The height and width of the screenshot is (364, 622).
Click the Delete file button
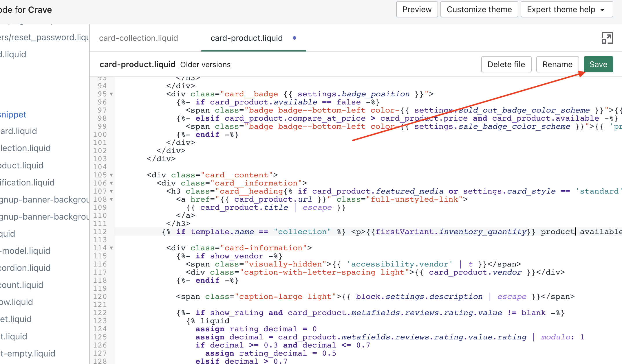click(x=506, y=64)
